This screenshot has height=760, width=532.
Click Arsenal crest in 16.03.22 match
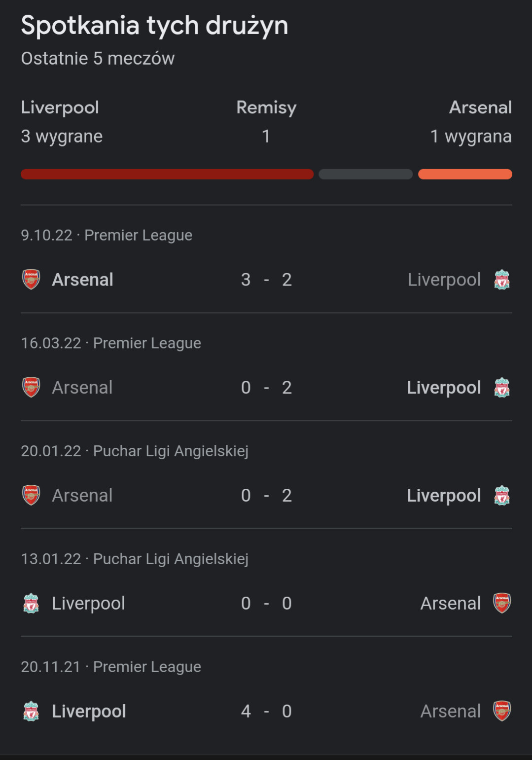(31, 388)
